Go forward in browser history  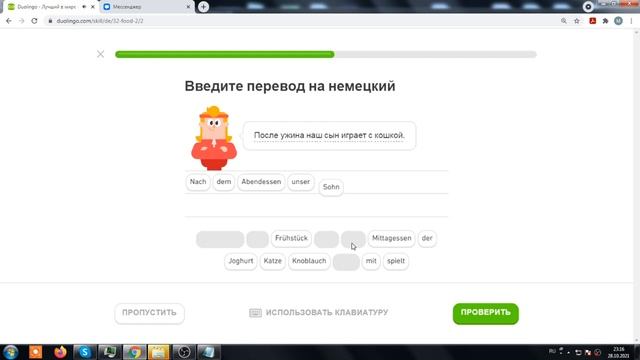(21, 21)
